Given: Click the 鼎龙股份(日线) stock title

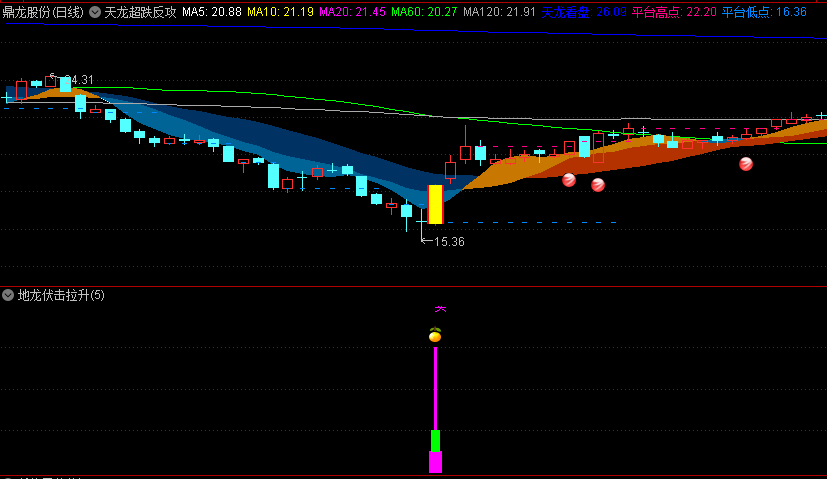Looking at the screenshot, I should tap(43, 12).
